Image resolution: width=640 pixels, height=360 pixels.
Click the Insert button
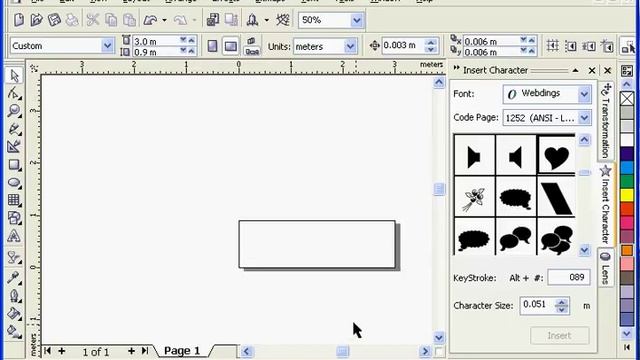pos(560,336)
